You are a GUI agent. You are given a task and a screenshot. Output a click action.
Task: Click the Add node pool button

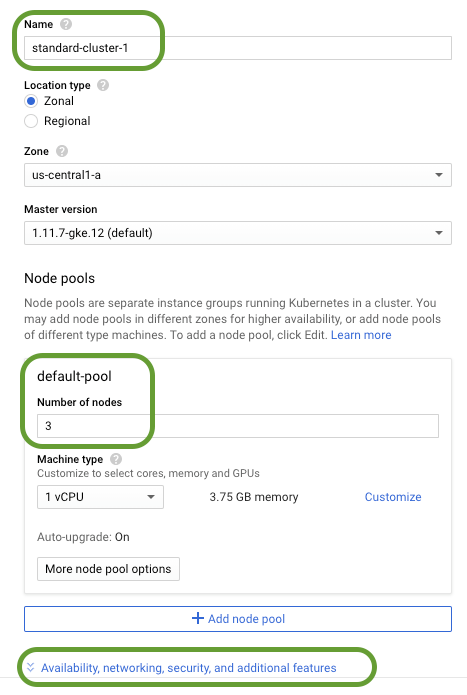coord(238,619)
